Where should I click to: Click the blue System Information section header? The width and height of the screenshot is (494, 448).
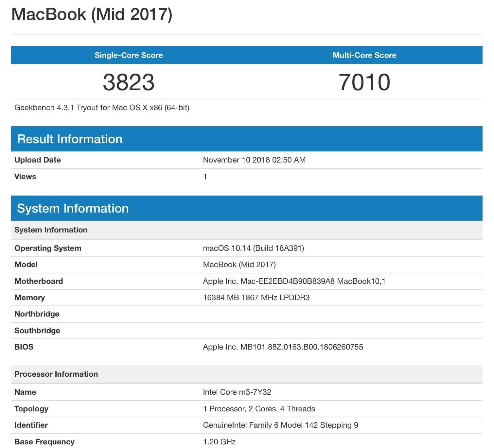pyautogui.click(x=247, y=208)
